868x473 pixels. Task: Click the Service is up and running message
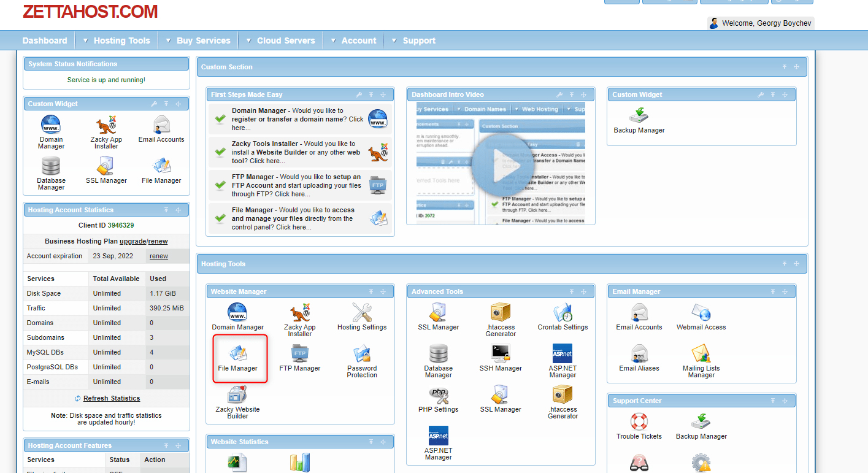[106, 80]
